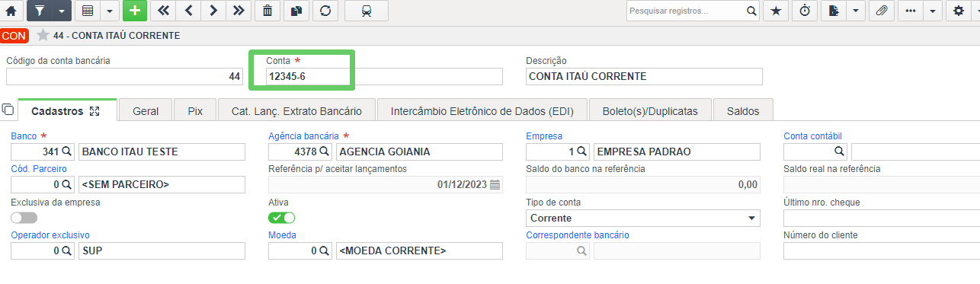Click the favorites star icon in toolbar
The height and width of the screenshot is (284, 980).
tap(776, 11)
